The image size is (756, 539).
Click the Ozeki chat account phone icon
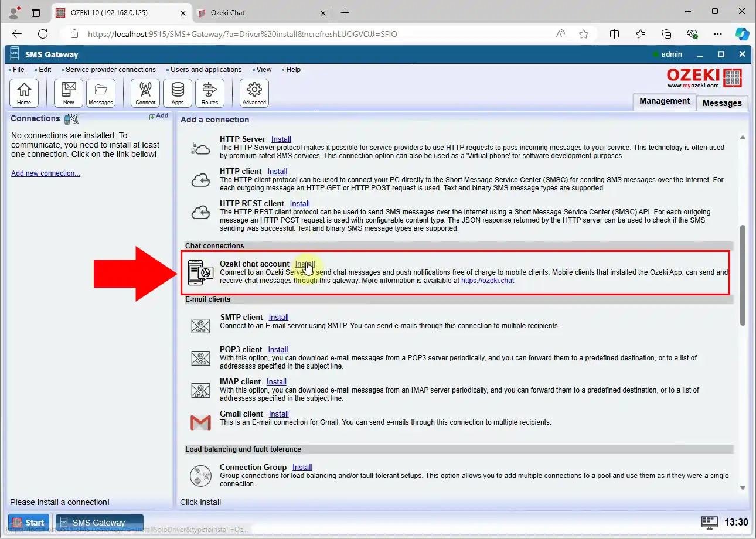pyautogui.click(x=200, y=273)
